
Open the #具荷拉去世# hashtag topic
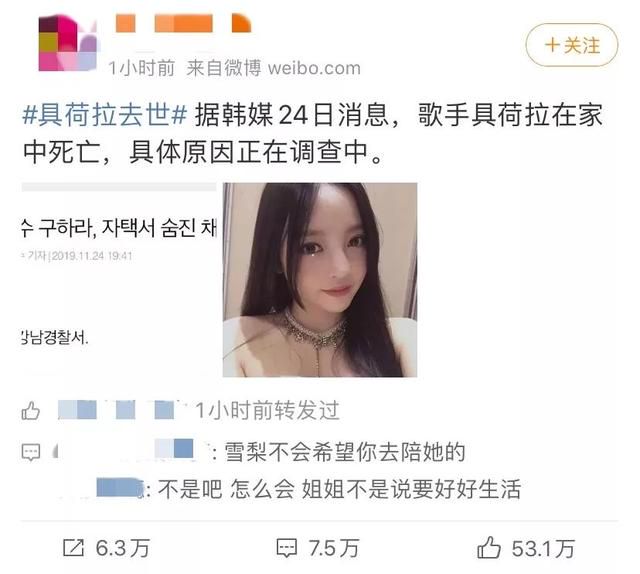tap(104, 115)
